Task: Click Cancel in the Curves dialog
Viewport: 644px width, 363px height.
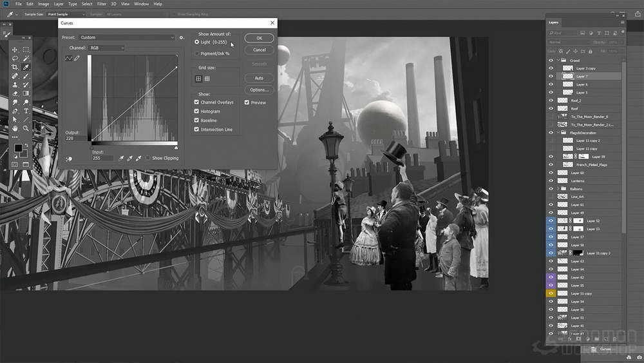Action: 259,50
